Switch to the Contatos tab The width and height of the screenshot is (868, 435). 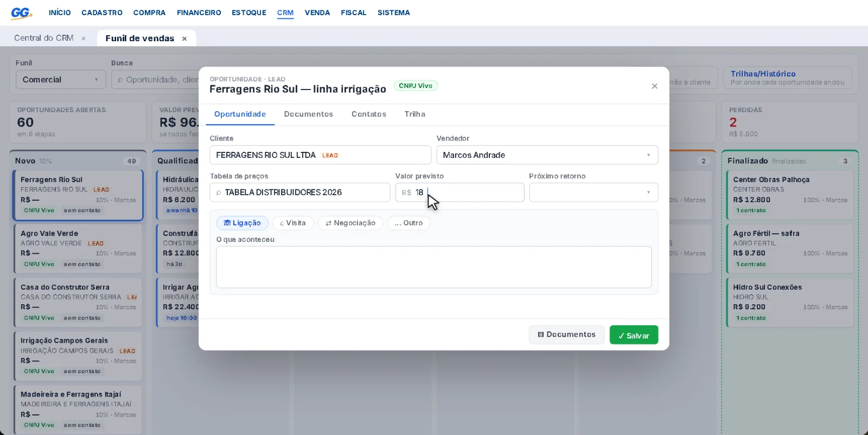369,114
